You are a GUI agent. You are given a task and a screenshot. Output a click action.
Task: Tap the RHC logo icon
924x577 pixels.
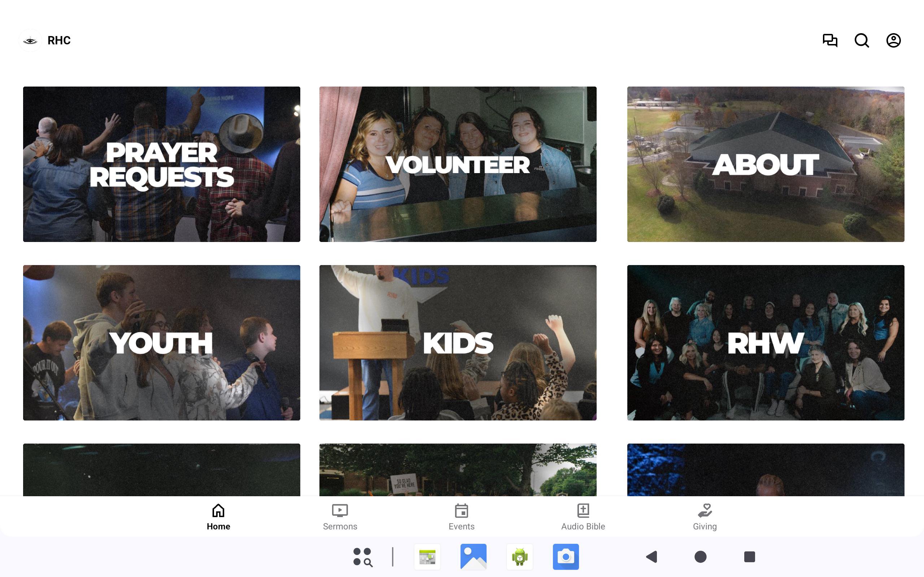tap(30, 40)
